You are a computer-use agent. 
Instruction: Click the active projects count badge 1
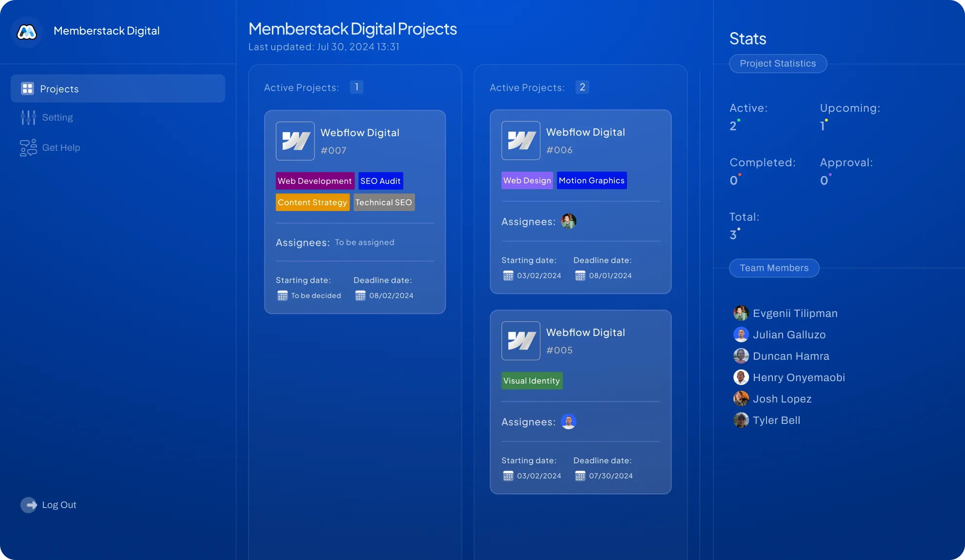357,87
